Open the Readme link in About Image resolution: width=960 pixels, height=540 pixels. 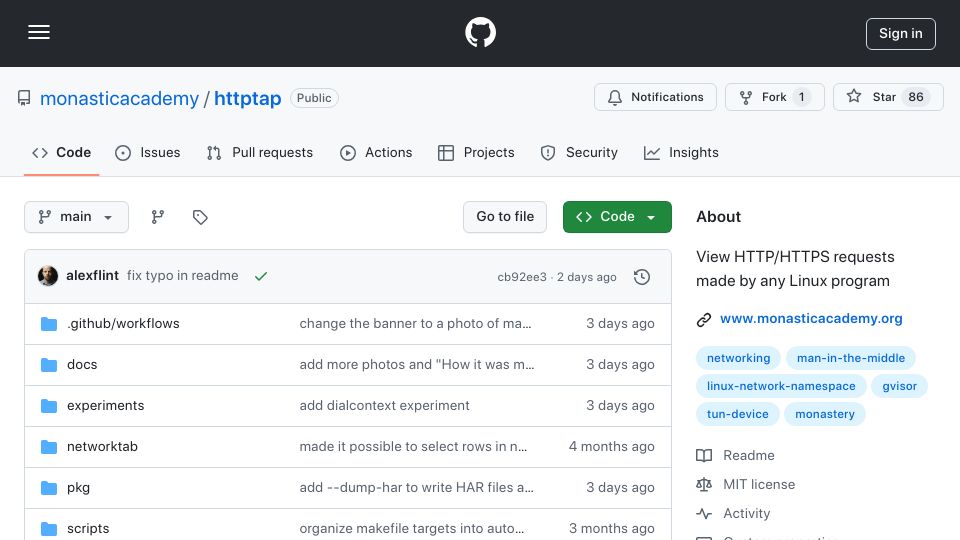749,456
